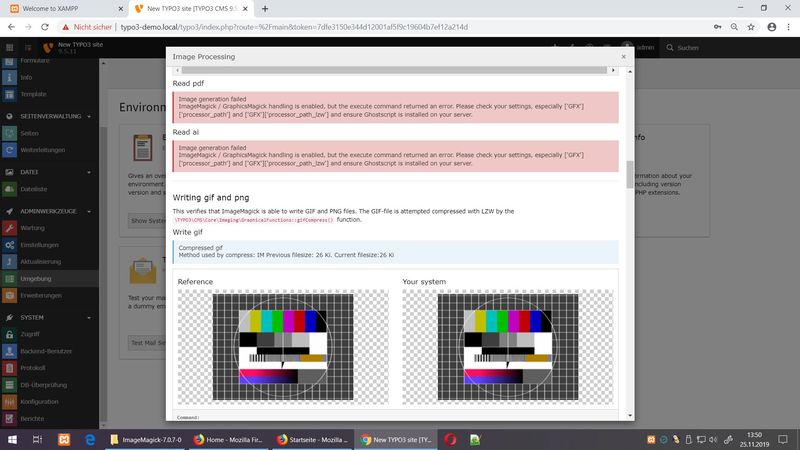Image resolution: width=800 pixels, height=450 pixels.
Task: Click the browser address bar URL
Action: [x=294, y=27]
